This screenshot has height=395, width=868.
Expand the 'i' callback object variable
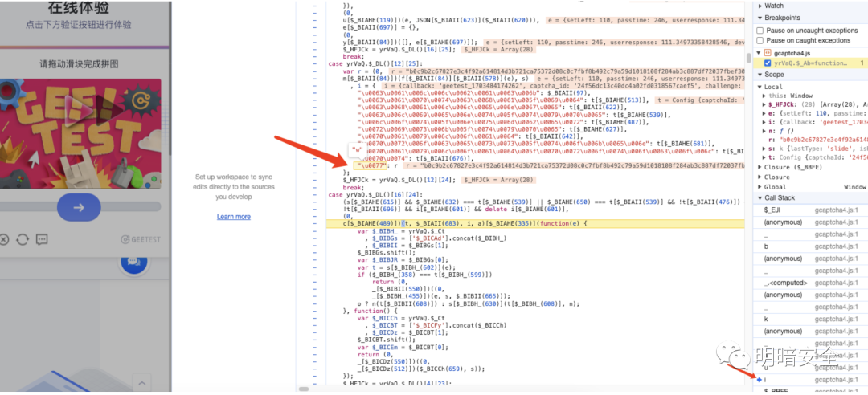click(764, 122)
